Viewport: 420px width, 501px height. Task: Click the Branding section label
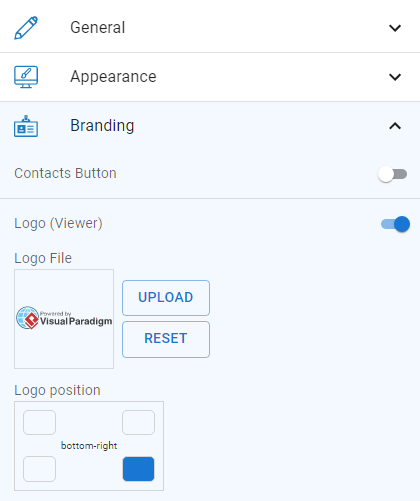(x=102, y=126)
